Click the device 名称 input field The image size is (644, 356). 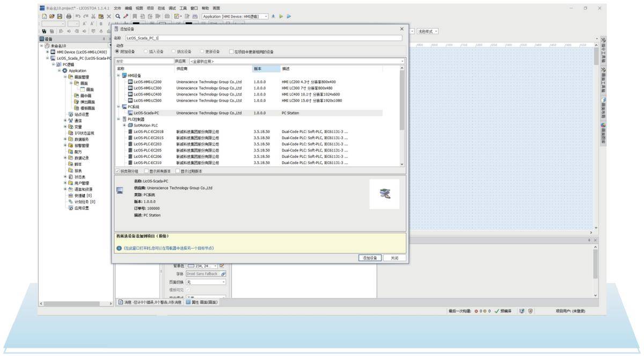coord(263,38)
